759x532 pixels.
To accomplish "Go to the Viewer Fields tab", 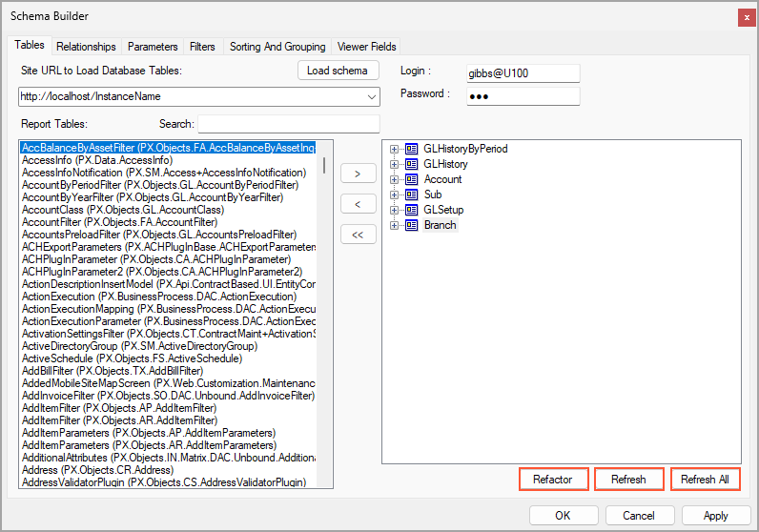I will coord(366,46).
